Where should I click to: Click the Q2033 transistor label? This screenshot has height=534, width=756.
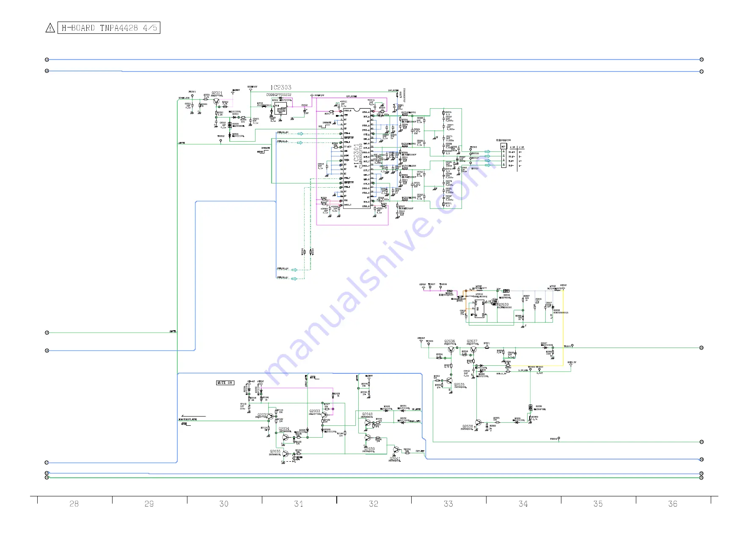tap(315, 411)
